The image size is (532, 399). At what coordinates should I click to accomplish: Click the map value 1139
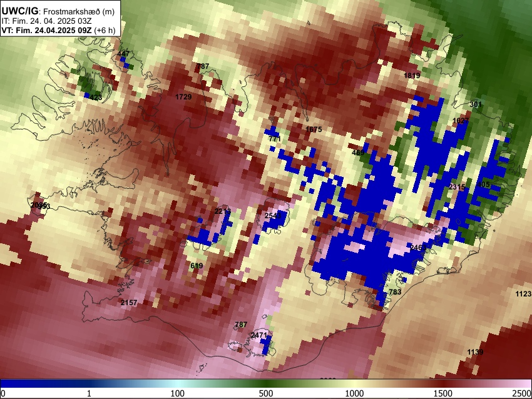click(x=475, y=352)
